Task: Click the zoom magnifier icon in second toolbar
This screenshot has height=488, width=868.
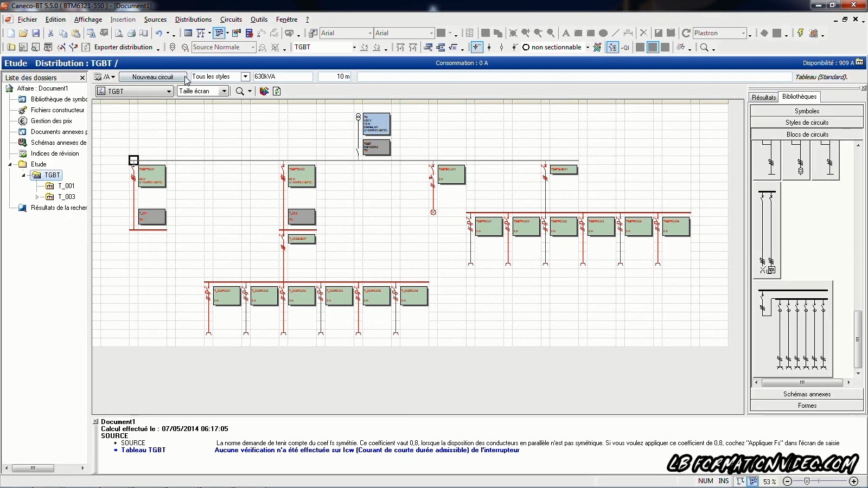Action: pos(704,47)
